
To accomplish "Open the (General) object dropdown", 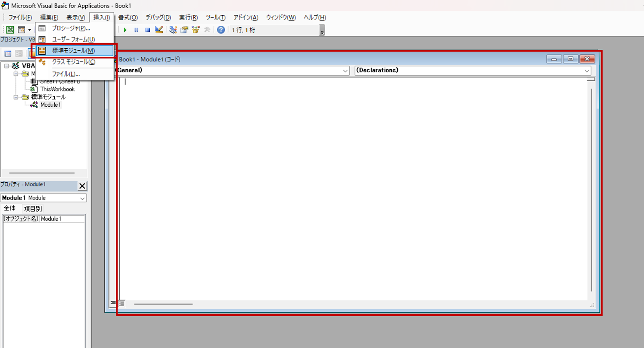I will click(x=345, y=71).
